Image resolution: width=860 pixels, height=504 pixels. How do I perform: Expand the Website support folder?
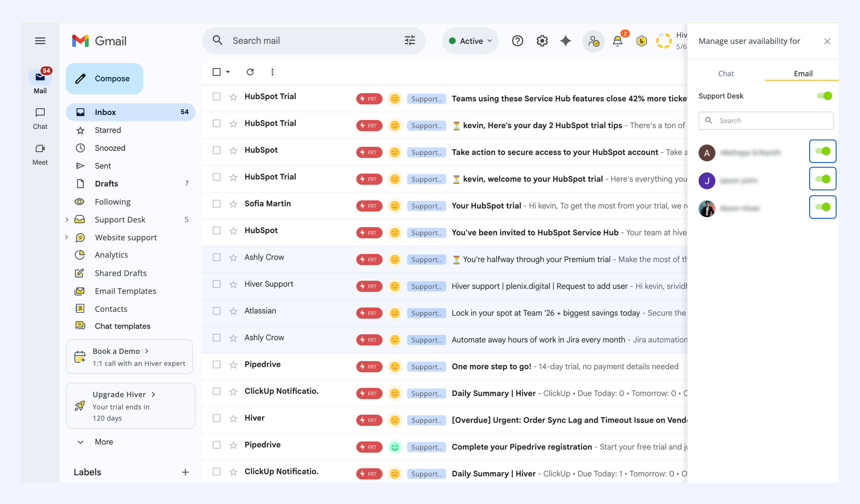point(67,237)
